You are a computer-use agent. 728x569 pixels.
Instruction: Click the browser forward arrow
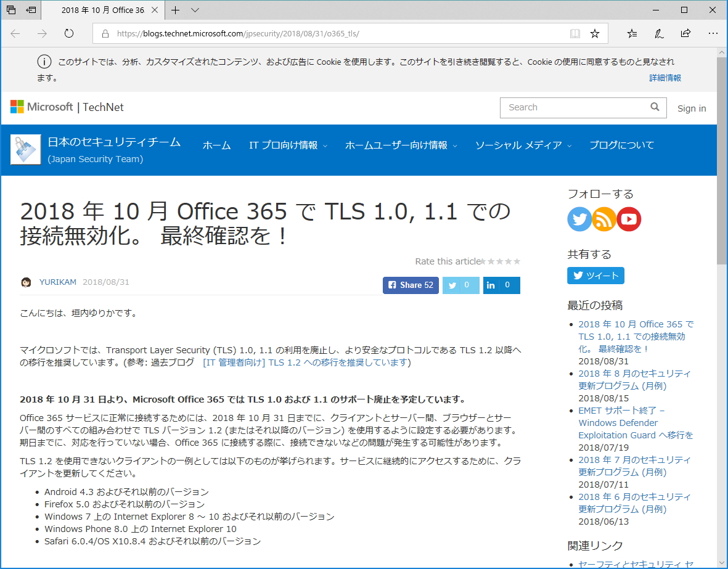click(43, 33)
